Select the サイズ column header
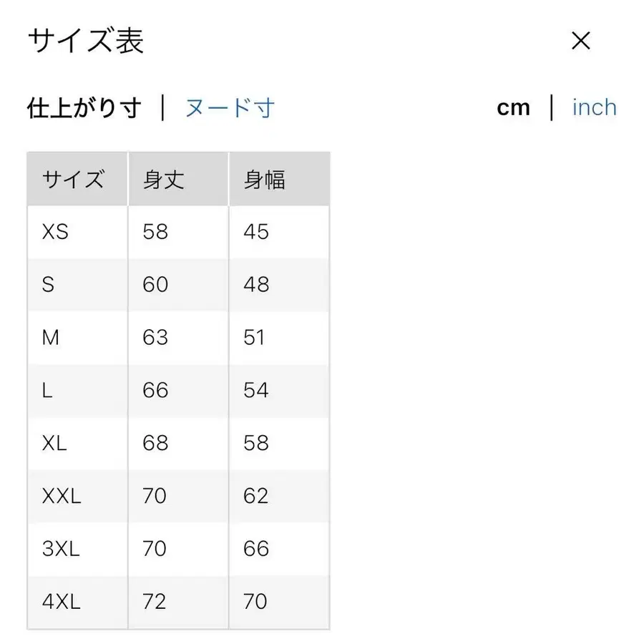This screenshot has height=644, width=644. point(74,179)
